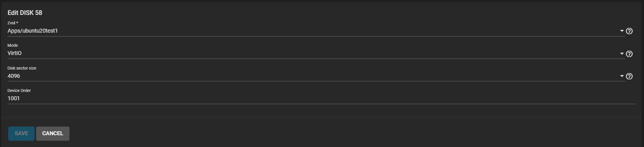Click the SAVE button
This screenshot has width=644, height=147.
pos(21,134)
